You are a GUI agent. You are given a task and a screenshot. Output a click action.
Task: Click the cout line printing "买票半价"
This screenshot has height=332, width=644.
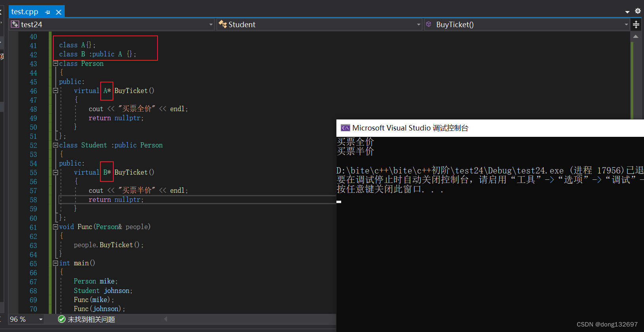pyautogui.click(x=138, y=190)
